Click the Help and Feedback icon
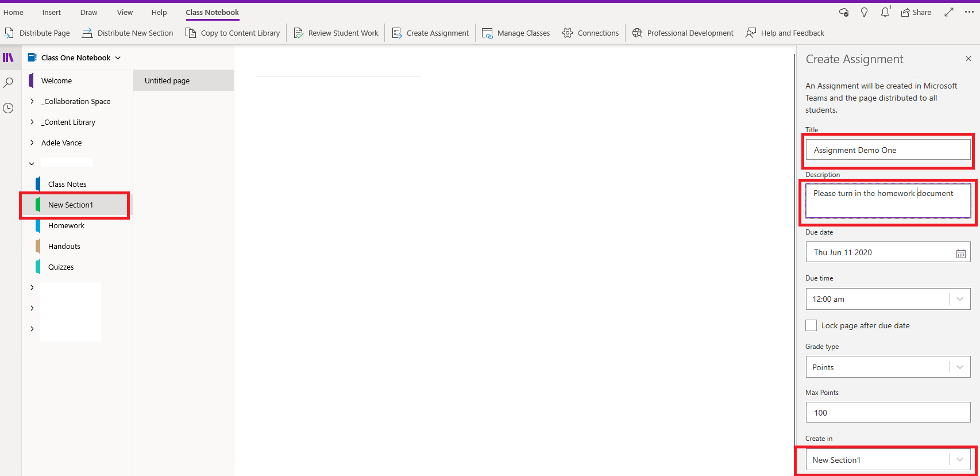The image size is (980, 476). tap(751, 33)
